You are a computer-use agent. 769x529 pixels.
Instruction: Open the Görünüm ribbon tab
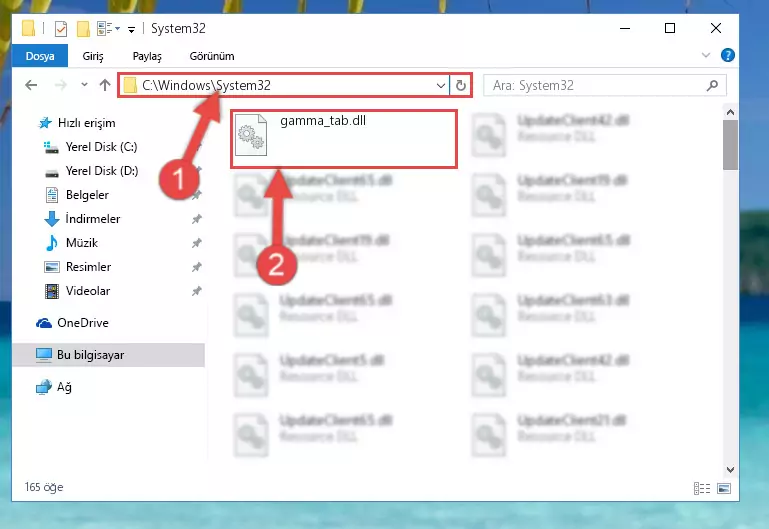tap(212, 56)
